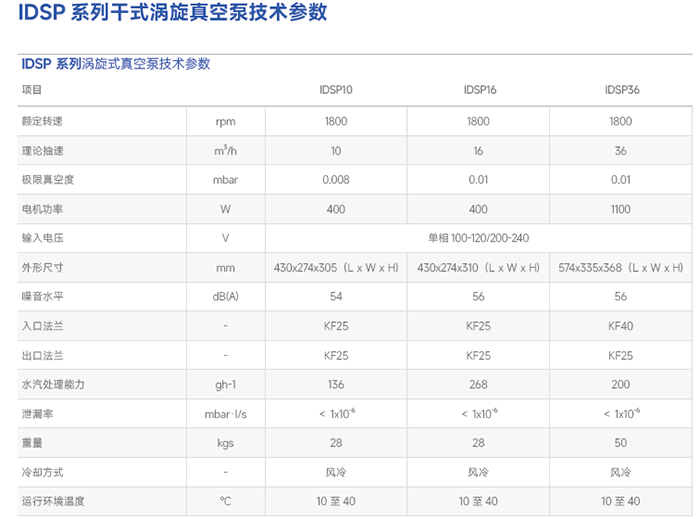
Task: Click the subtitle 'IDSP 系列涡旋式真空泵技术参数'
Action: click(116, 64)
